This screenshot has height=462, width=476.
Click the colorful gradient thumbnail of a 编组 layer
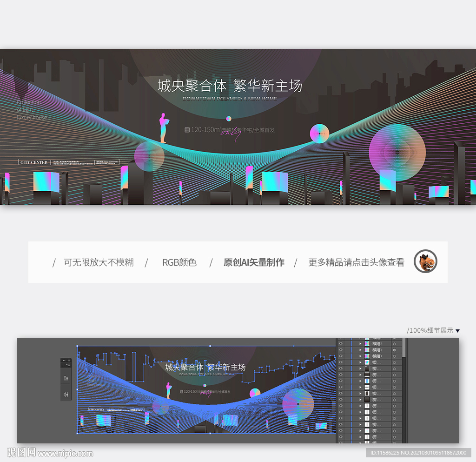click(x=367, y=344)
